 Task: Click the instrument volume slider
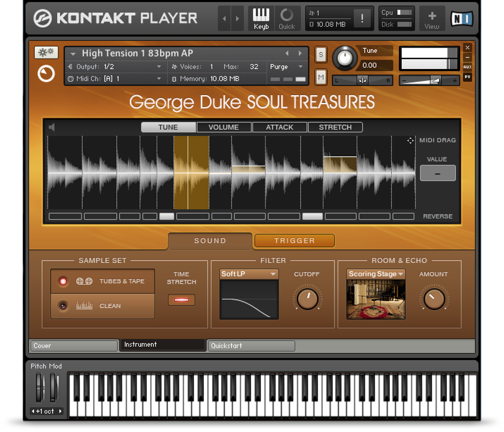[x=430, y=80]
